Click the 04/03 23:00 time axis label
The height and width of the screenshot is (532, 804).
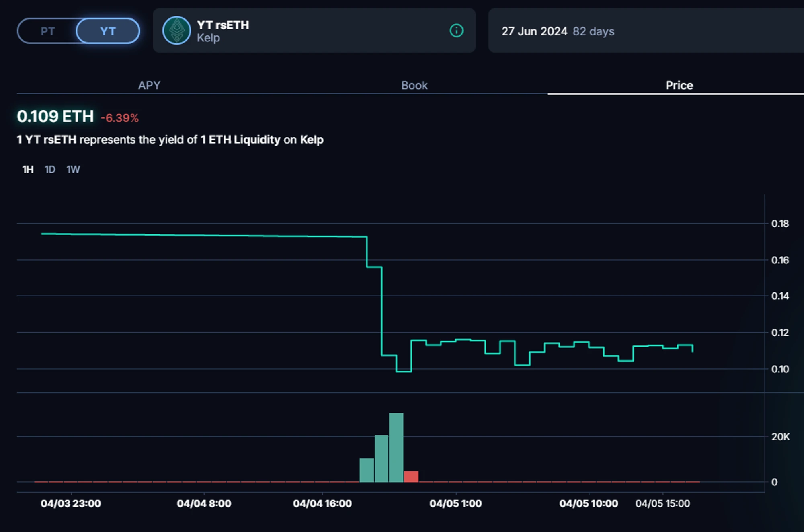tap(71, 503)
